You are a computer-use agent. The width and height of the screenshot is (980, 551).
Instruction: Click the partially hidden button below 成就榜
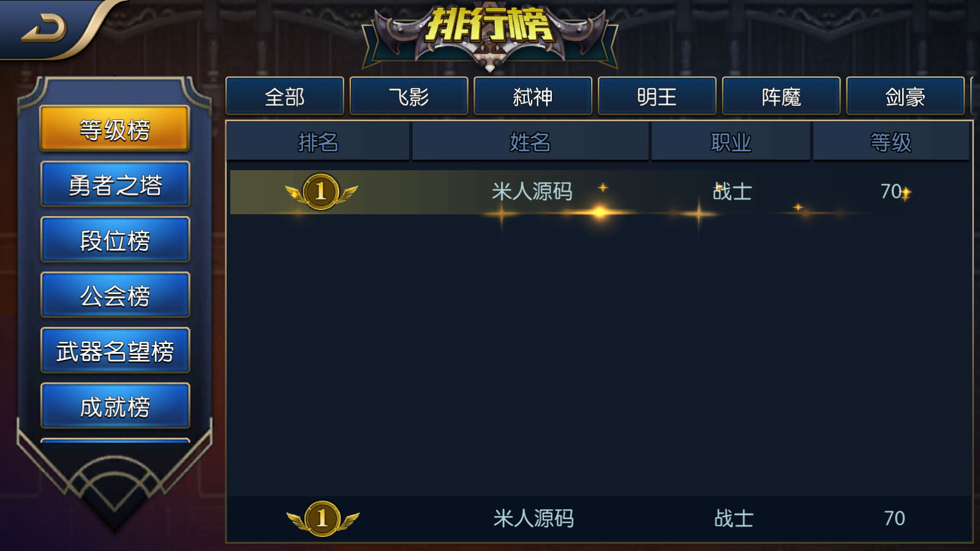[115, 440]
